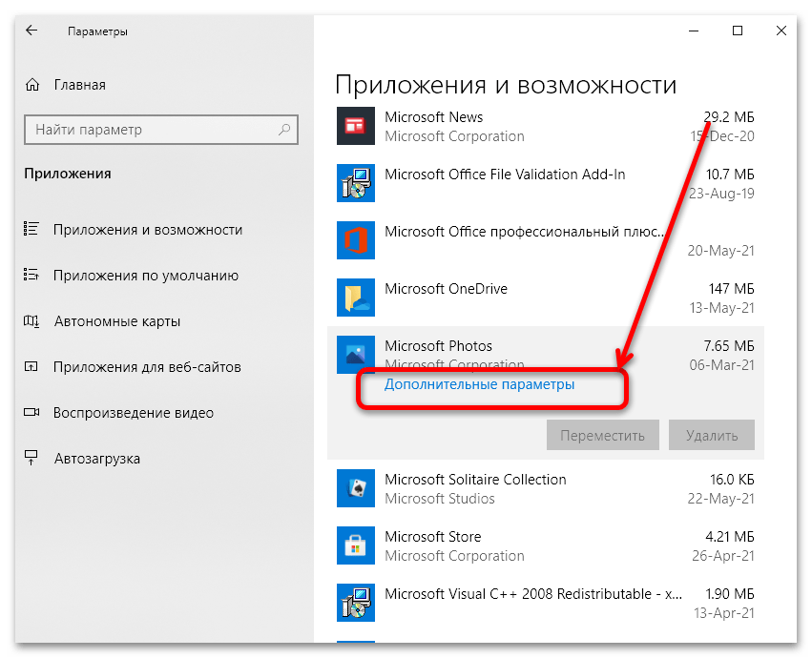Go to Автономные карты section
This screenshot has width=812, height=658.
[x=117, y=321]
